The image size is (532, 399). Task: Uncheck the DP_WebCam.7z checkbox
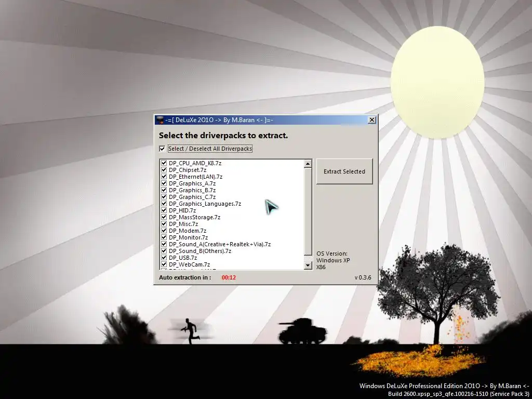(x=164, y=264)
